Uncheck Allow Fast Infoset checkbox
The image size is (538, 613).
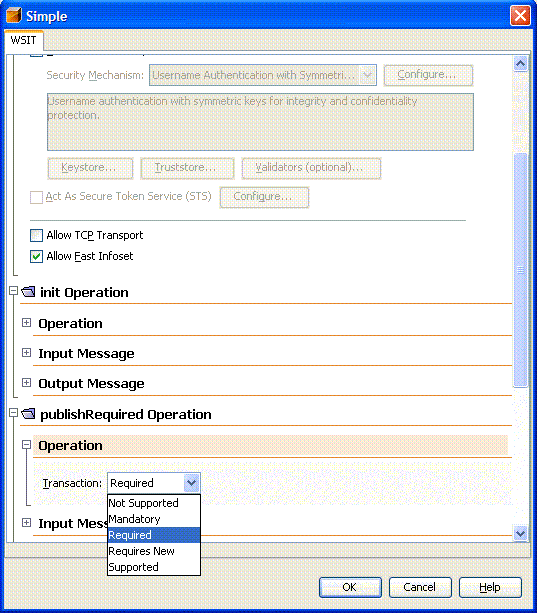coord(36,256)
